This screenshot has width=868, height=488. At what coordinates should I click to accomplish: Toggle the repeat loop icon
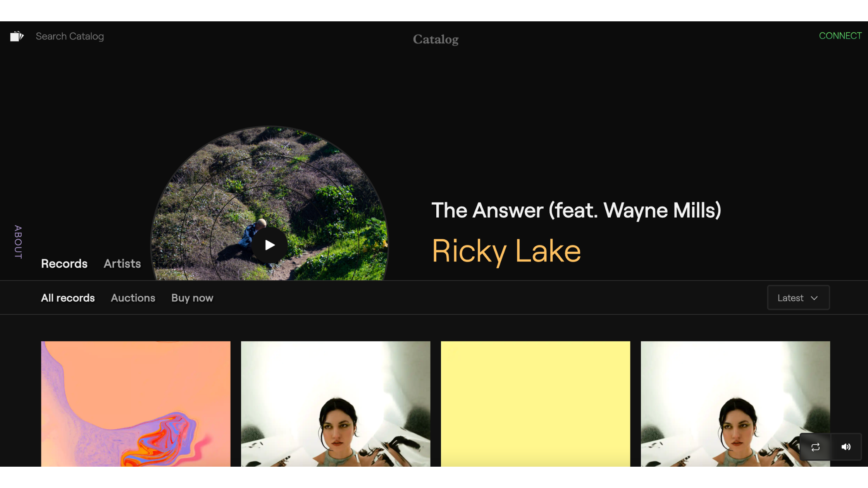coord(815,447)
